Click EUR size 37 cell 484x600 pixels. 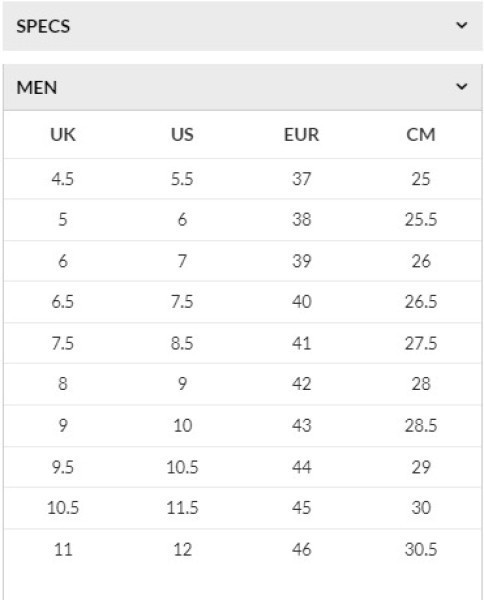tap(301, 179)
